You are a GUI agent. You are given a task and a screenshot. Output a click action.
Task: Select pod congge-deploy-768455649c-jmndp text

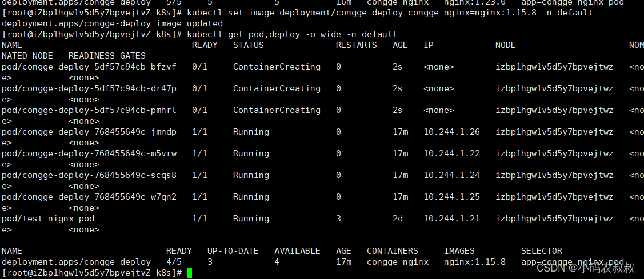[x=89, y=132]
